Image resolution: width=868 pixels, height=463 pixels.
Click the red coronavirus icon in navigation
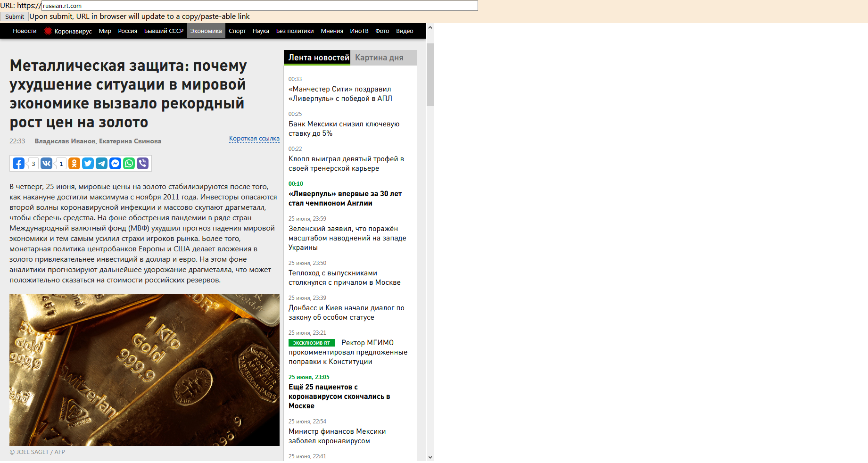coord(48,31)
